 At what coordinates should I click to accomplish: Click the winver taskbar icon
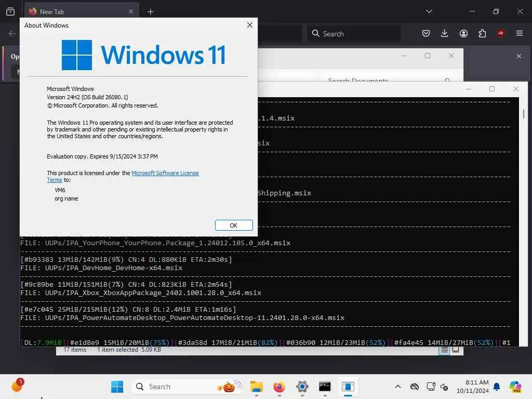click(348, 387)
